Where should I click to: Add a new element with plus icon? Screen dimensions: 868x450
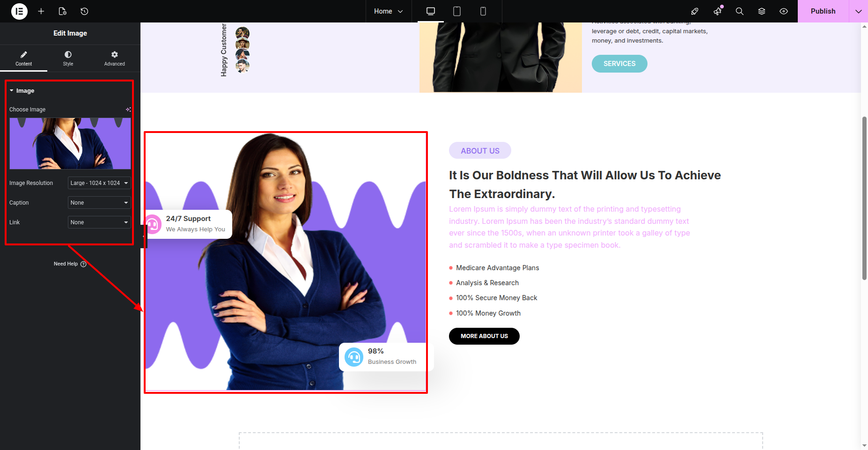coord(41,11)
